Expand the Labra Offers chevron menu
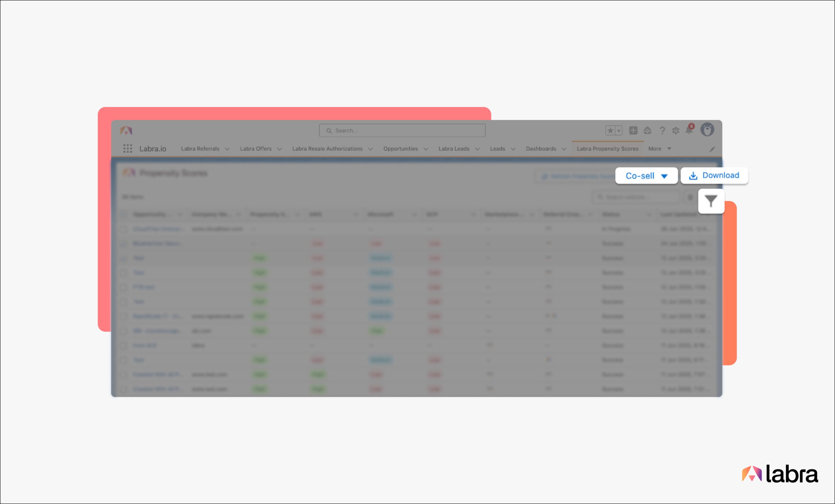Screen dimensions: 835x504 [x=280, y=149]
